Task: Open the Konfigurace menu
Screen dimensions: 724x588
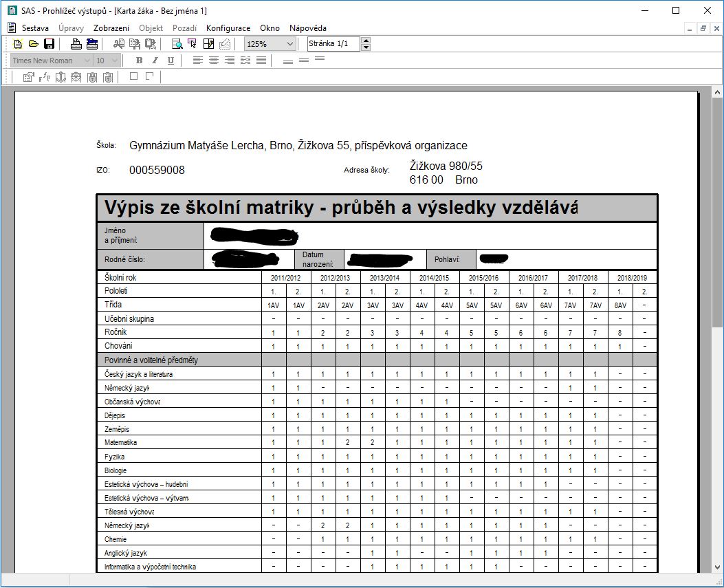Action: tap(228, 28)
